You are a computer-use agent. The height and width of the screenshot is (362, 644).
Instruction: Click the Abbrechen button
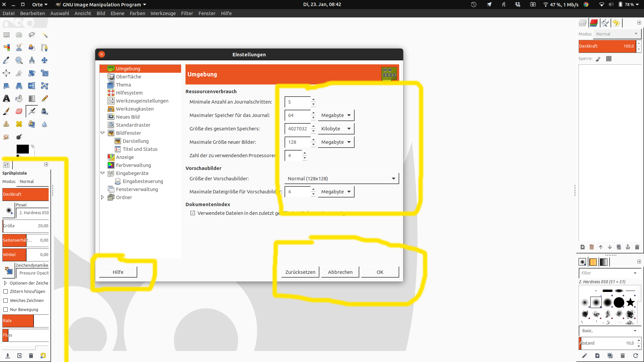(340, 272)
